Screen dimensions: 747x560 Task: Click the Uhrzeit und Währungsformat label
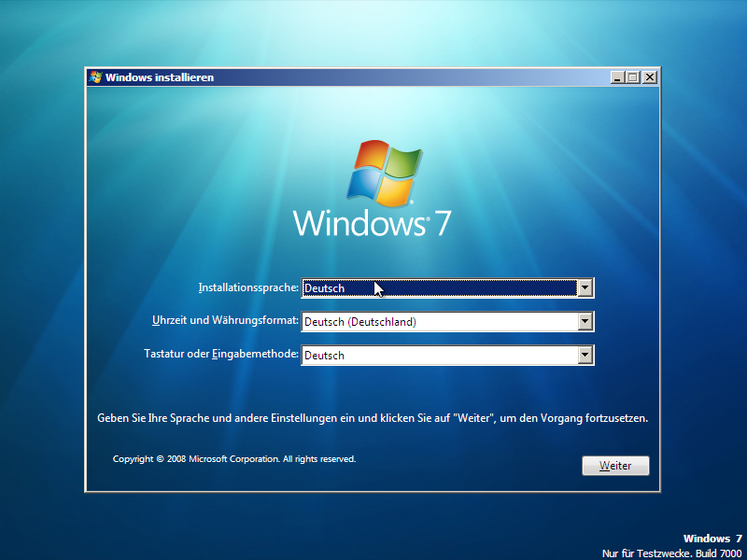[225, 321]
